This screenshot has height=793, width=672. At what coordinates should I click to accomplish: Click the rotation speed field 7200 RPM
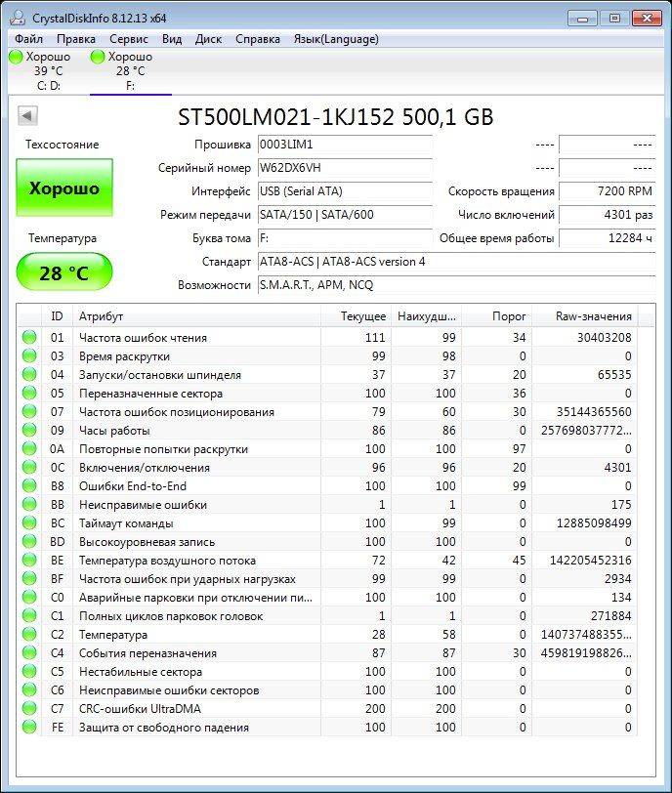(607, 191)
